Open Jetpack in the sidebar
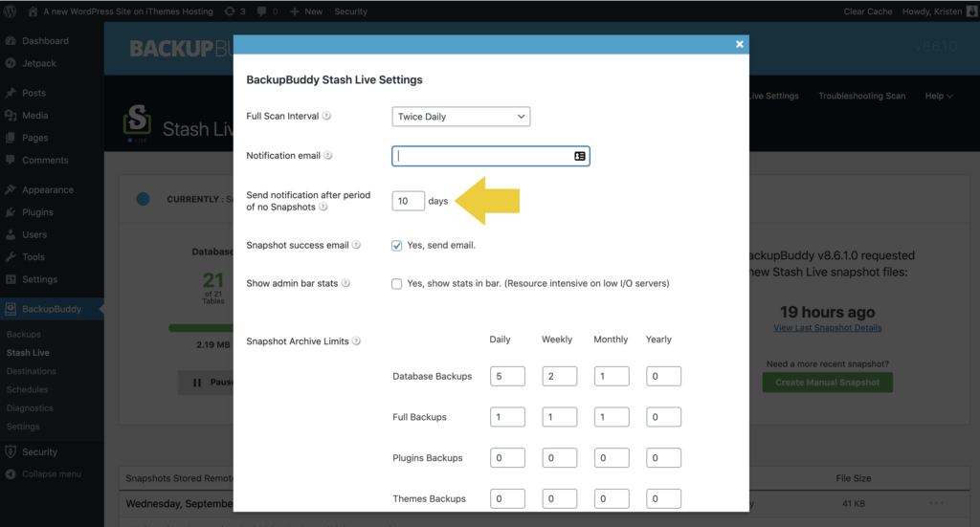 pos(38,63)
